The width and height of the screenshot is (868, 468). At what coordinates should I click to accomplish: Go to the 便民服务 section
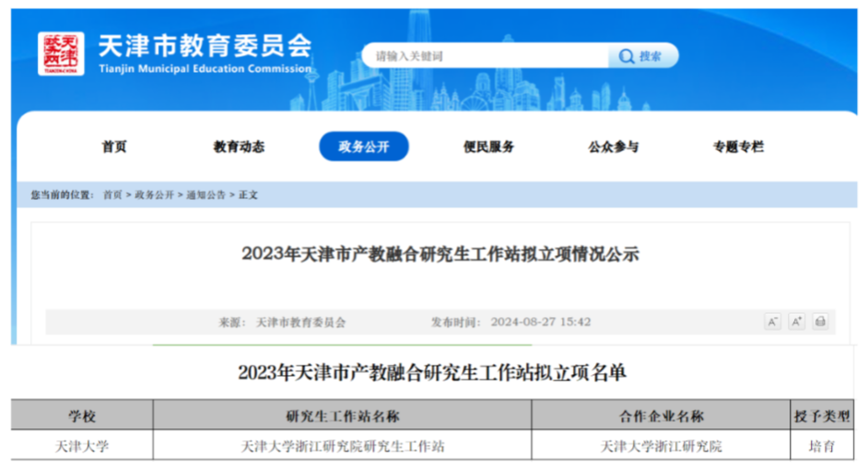point(488,146)
